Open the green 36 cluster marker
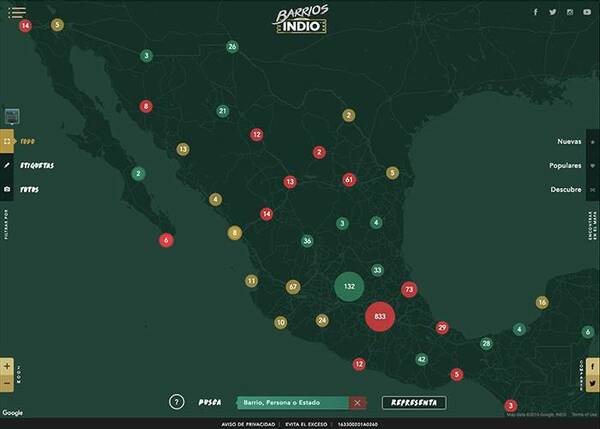This screenshot has height=429, width=600. point(307,241)
